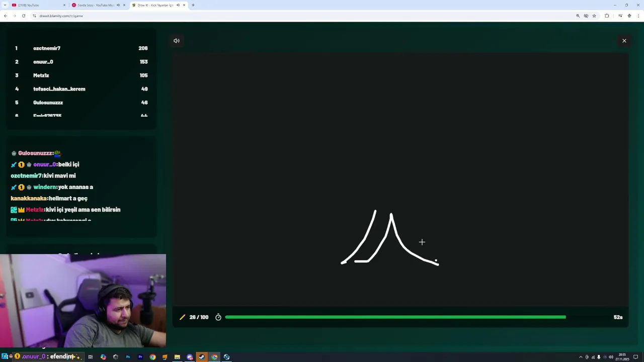This screenshot has height=362, width=644.
Task: View site information icon in address bar
Action: coord(34,16)
